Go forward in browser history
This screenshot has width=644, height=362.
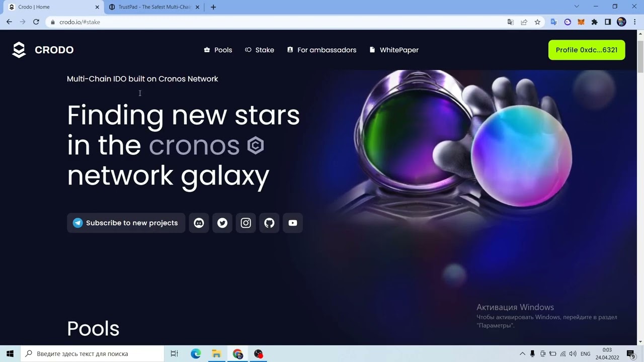coord(22,22)
